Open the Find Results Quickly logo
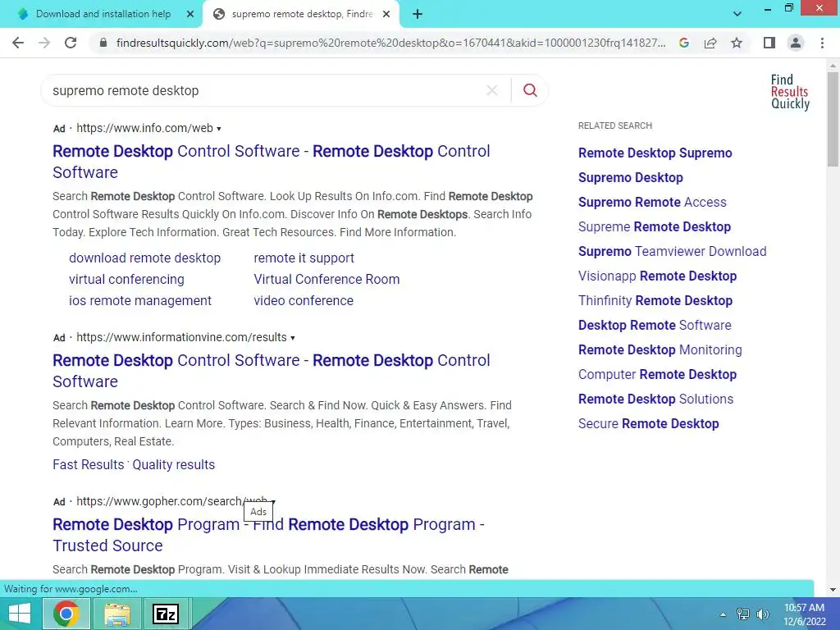This screenshot has width=840, height=630. coord(790,92)
